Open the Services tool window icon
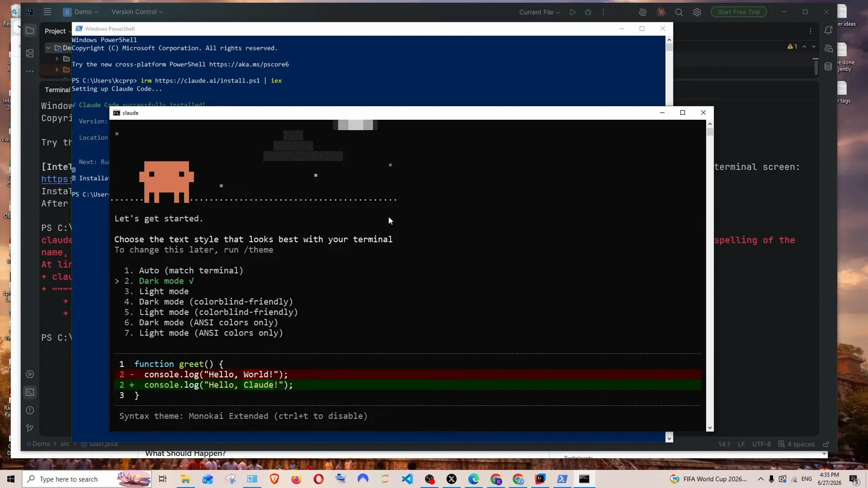The height and width of the screenshot is (488, 868). (x=30, y=374)
